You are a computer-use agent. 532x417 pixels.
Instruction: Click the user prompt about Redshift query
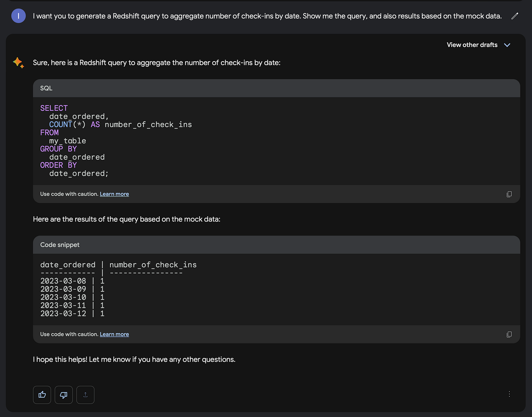click(x=267, y=16)
